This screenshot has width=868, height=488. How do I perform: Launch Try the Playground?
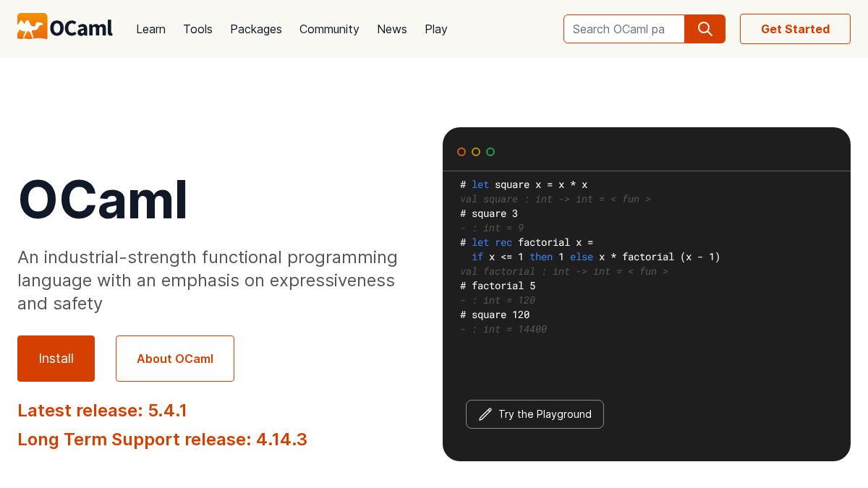535,414
